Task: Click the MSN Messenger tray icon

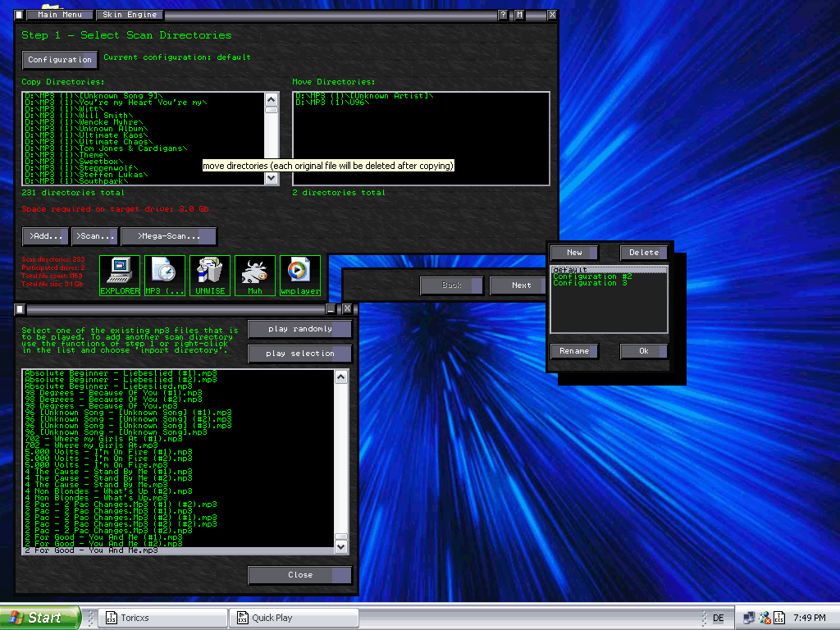Action: (x=765, y=618)
